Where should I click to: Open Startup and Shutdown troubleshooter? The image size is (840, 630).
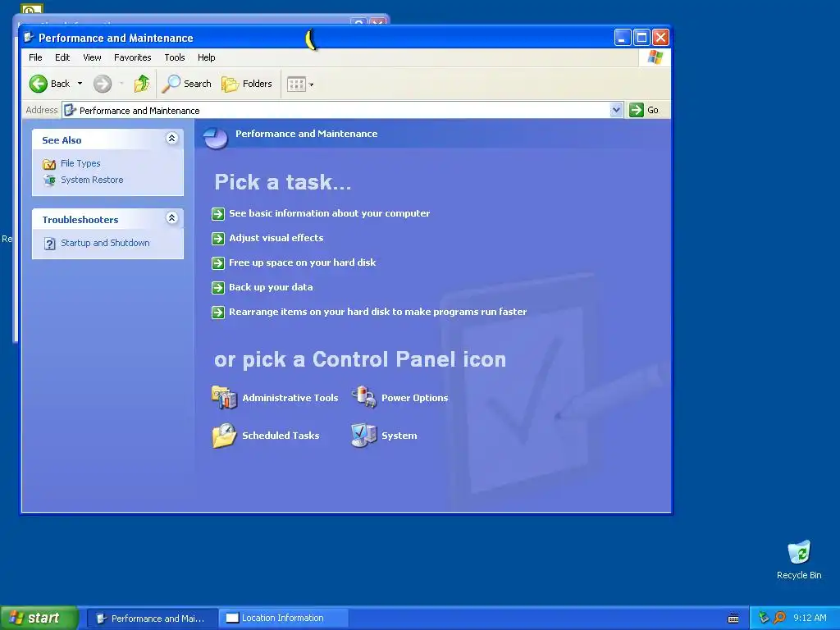[x=105, y=243]
